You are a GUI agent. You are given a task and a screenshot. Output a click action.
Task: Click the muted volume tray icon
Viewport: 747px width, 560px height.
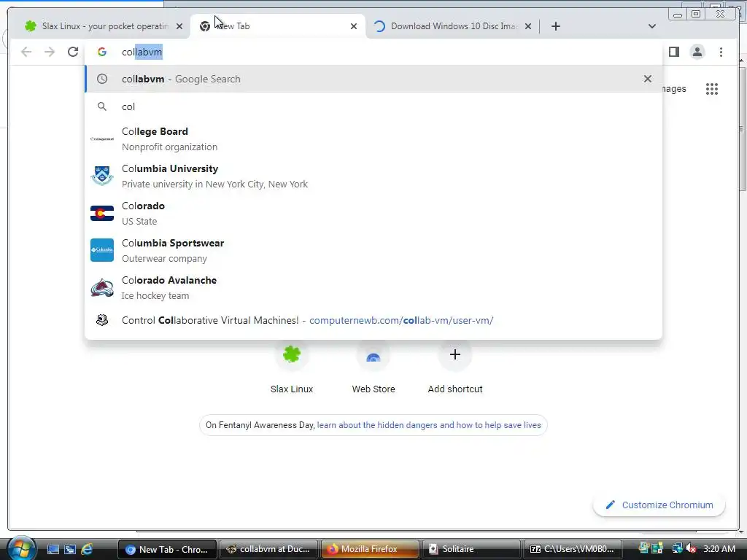[691, 549]
